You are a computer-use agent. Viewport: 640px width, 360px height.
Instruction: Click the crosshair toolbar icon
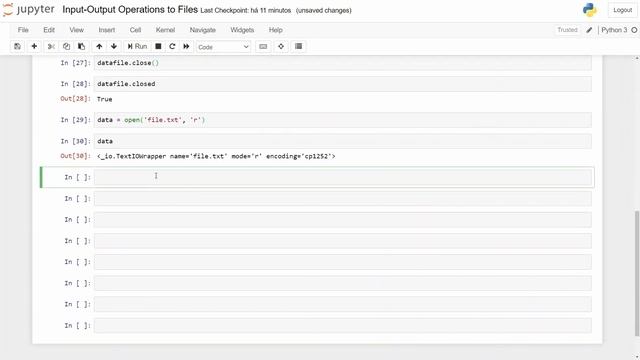click(x=281, y=47)
